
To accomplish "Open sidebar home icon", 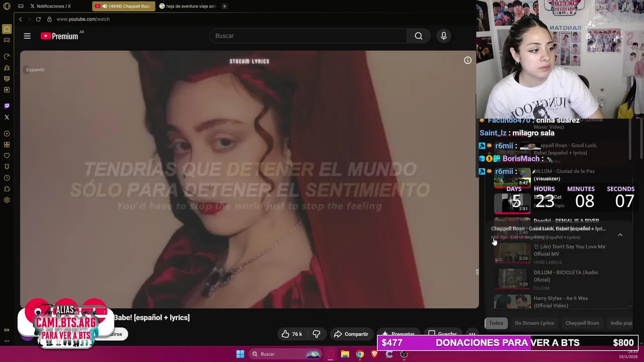I will click(7, 29).
